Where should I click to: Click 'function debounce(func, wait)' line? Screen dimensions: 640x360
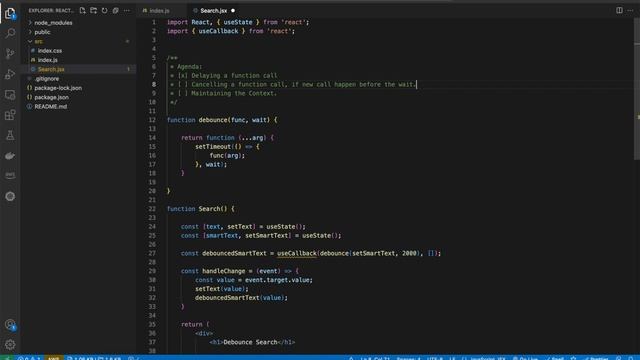coord(222,120)
